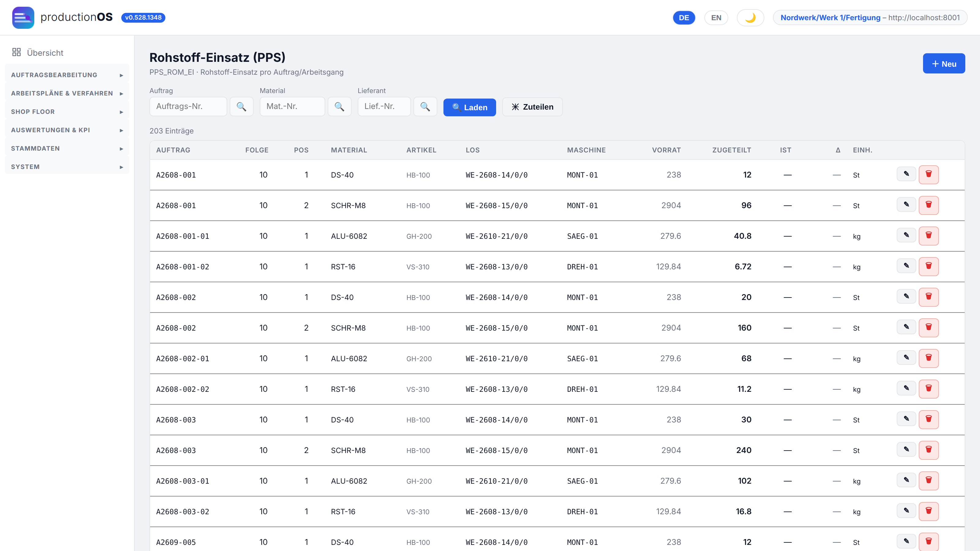Expand the Shop Floor section
980x551 pixels.
point(67,112)
